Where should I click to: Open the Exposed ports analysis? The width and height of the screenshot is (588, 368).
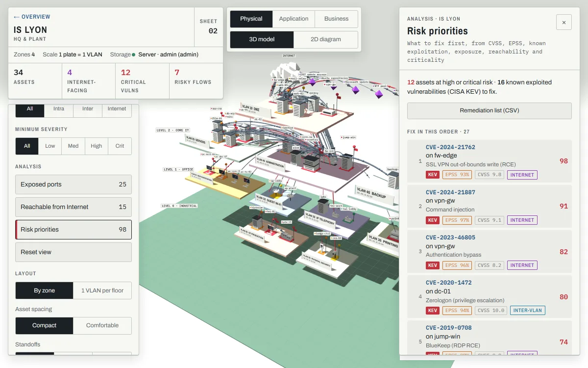(73, 184)
